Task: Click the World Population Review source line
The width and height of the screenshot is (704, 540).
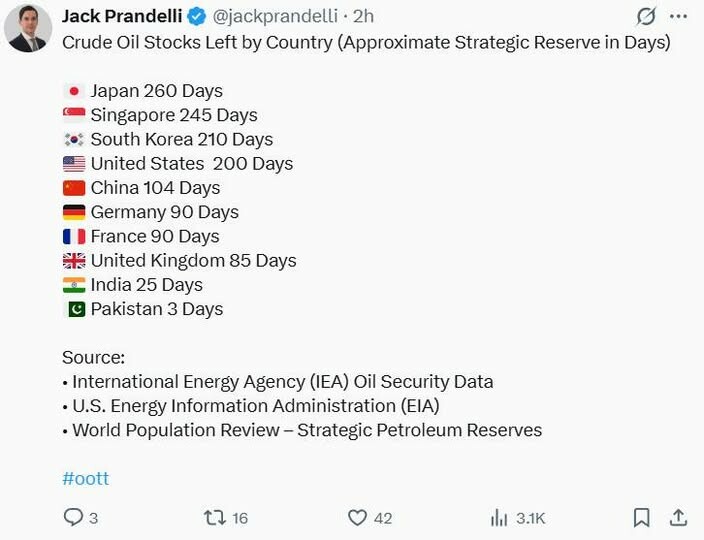Action: pos(306,430)
